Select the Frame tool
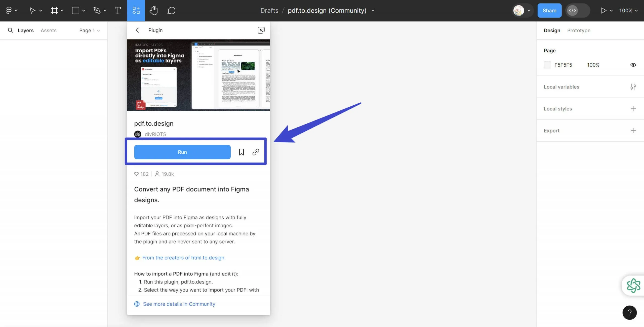This screenshot has width=644, height=327. pos(54,10)
